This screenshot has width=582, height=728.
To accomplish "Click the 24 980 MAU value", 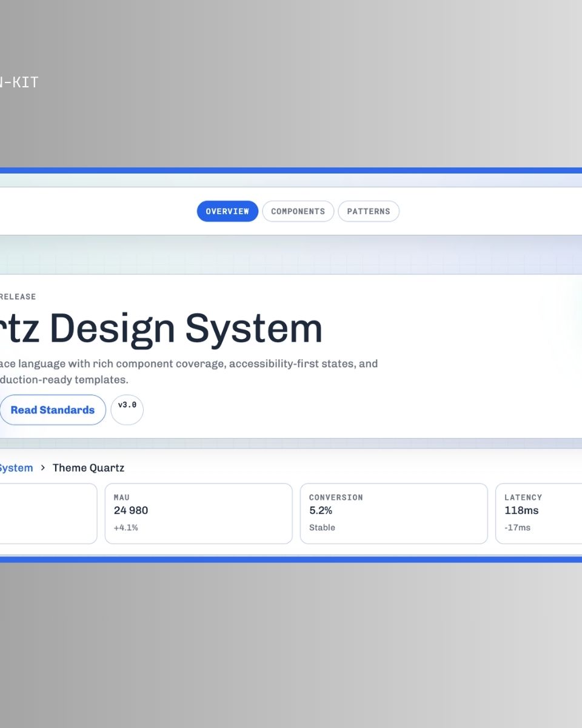I will [x=131, y=510].
